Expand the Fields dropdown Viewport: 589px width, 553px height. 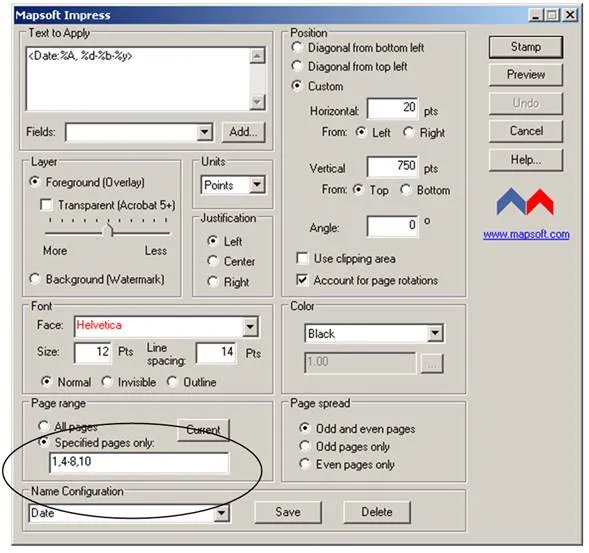[x=205, y=132]
